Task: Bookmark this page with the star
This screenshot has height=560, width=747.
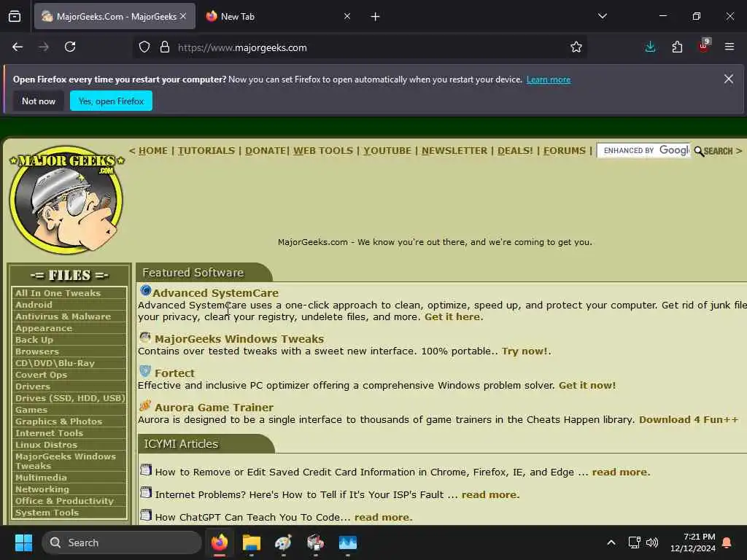Action: 576,47
